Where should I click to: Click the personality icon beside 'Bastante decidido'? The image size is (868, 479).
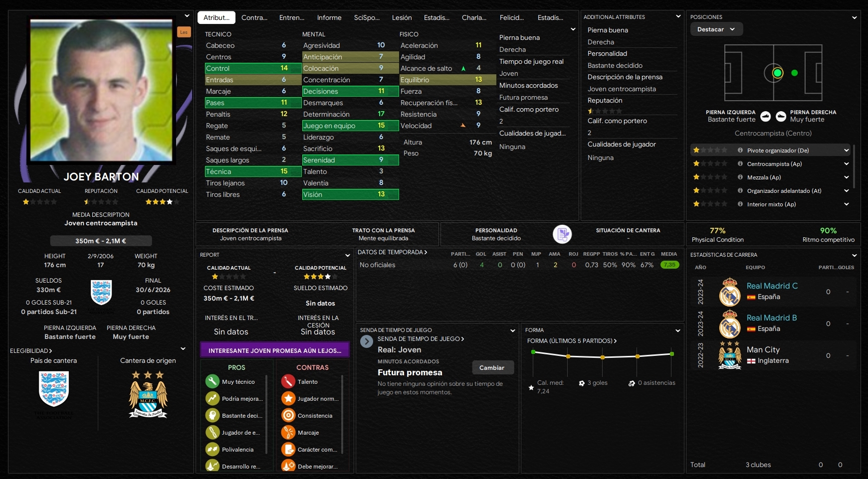pyautogui.click(x=562, y=234)
